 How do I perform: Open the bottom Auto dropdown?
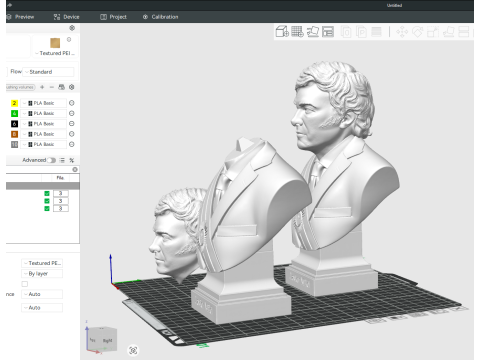(42, 308)
